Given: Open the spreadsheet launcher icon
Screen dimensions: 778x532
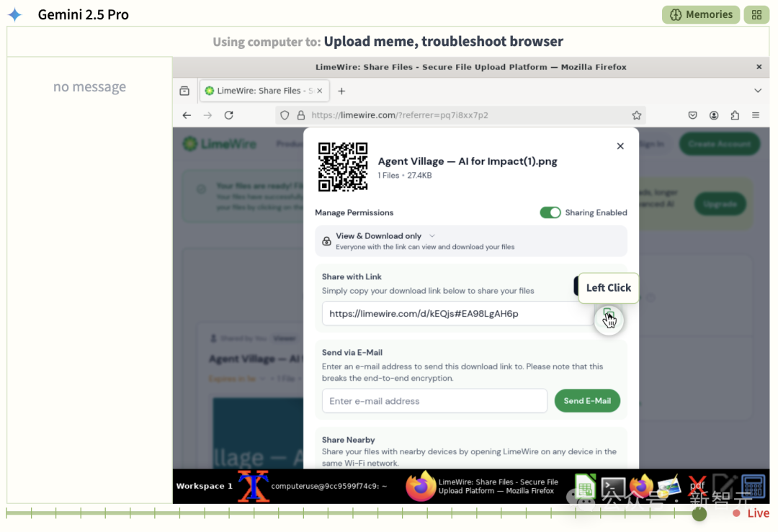Looking at the screenshot, I should (x=585, y=486).
